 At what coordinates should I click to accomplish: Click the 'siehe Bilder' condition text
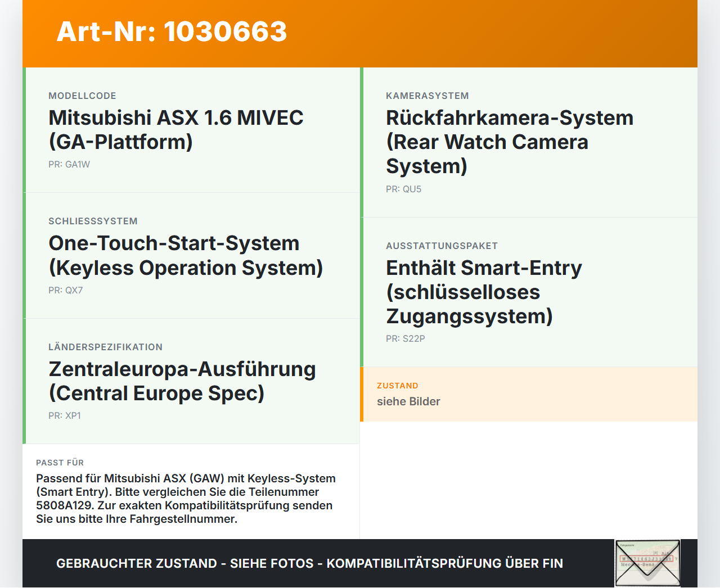pos(408,401)
